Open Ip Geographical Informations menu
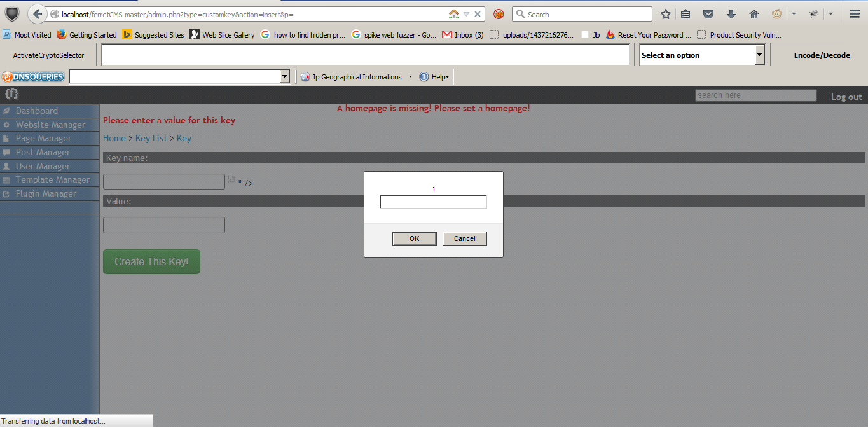868x428 pixels. click(356, 77)
